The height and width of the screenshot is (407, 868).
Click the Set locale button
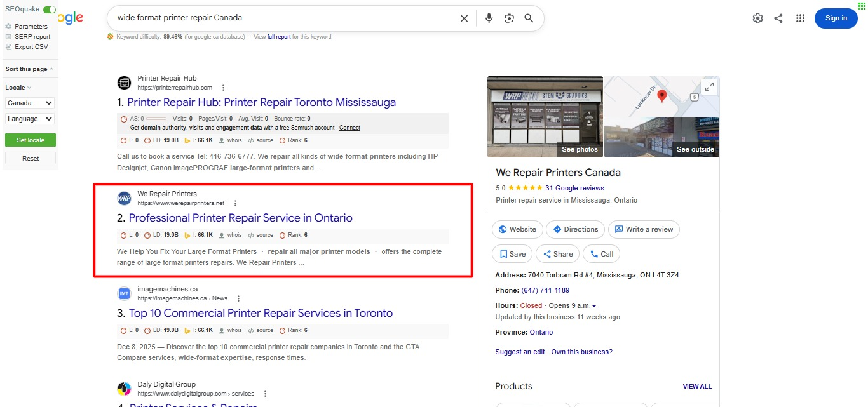[x=30, y=140]
